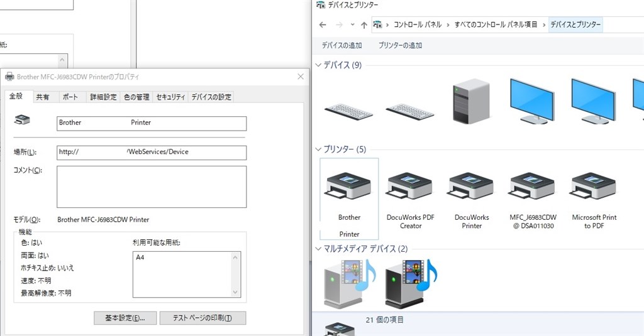Select the computer tower device icon
This screenshot has height=336, width=644.
471,101
